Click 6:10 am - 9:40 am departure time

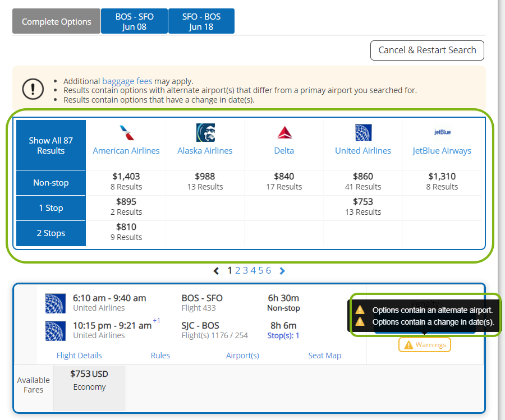[x=109, y=298]
